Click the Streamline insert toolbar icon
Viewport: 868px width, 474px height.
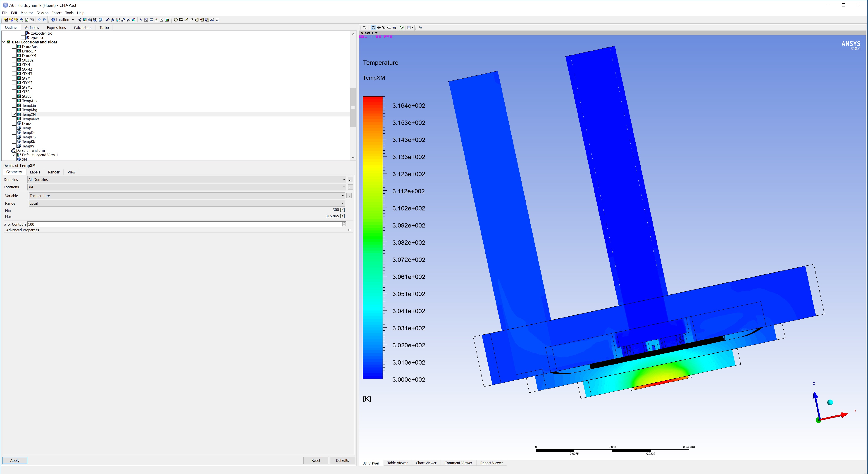click(x=90, y=20)
